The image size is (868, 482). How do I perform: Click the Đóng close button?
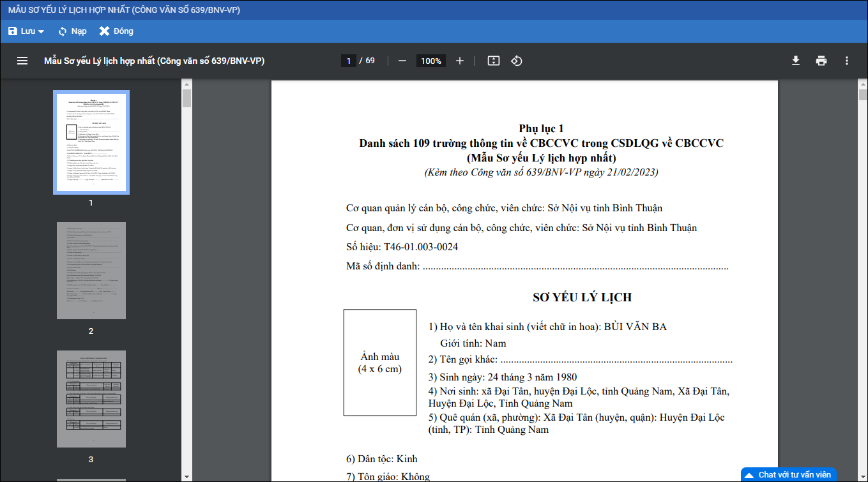pos(116,31)
